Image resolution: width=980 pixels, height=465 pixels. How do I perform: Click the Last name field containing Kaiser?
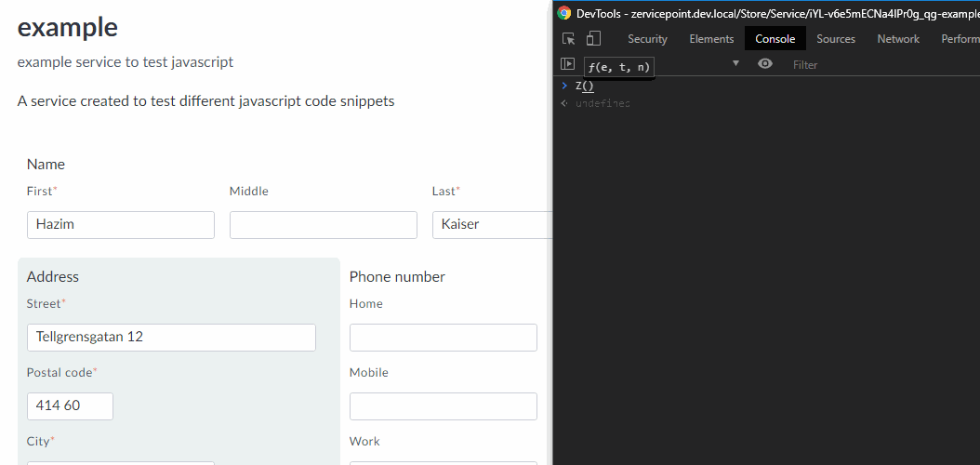[x=492, y=224]
